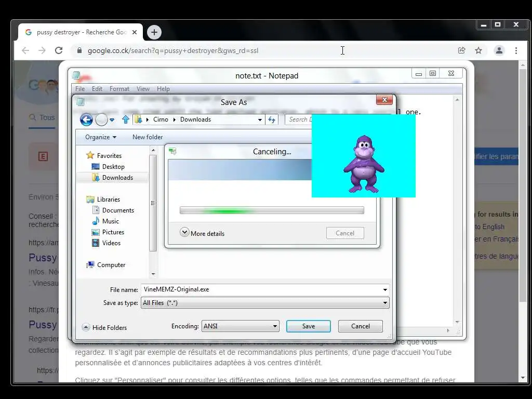Screen dimensions: 532x399
Task: Click the navigation pane scrollbar
Action: 153,204
